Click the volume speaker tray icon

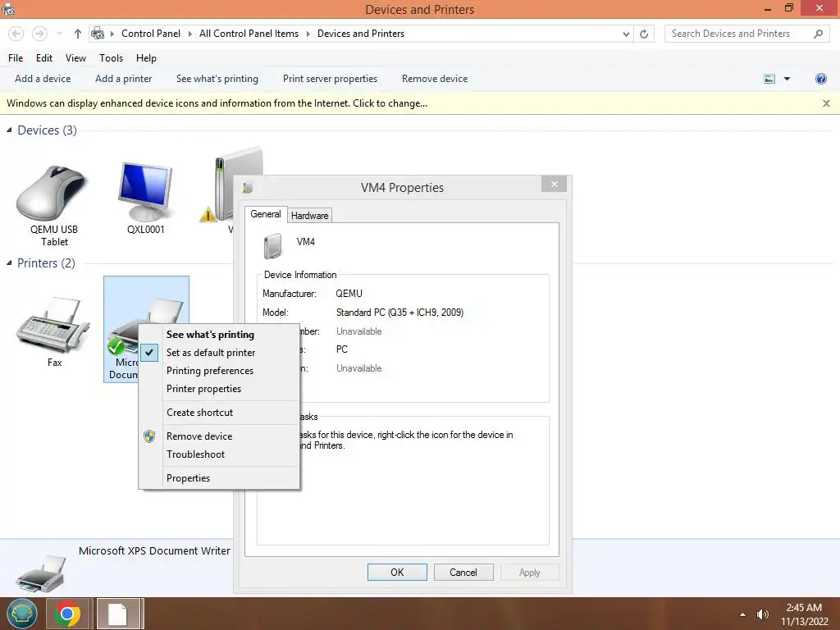click(763, 614)
